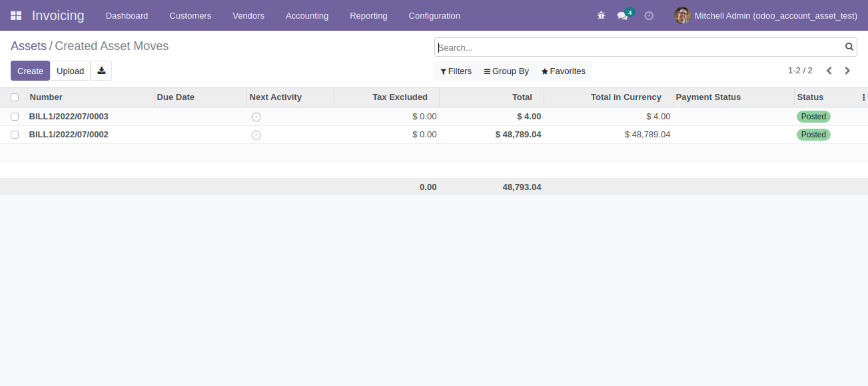Image resolution: width=868 pixels, height=386 pixels.
Task: Go to next page arrow
Action: click(x=847, y=71)
